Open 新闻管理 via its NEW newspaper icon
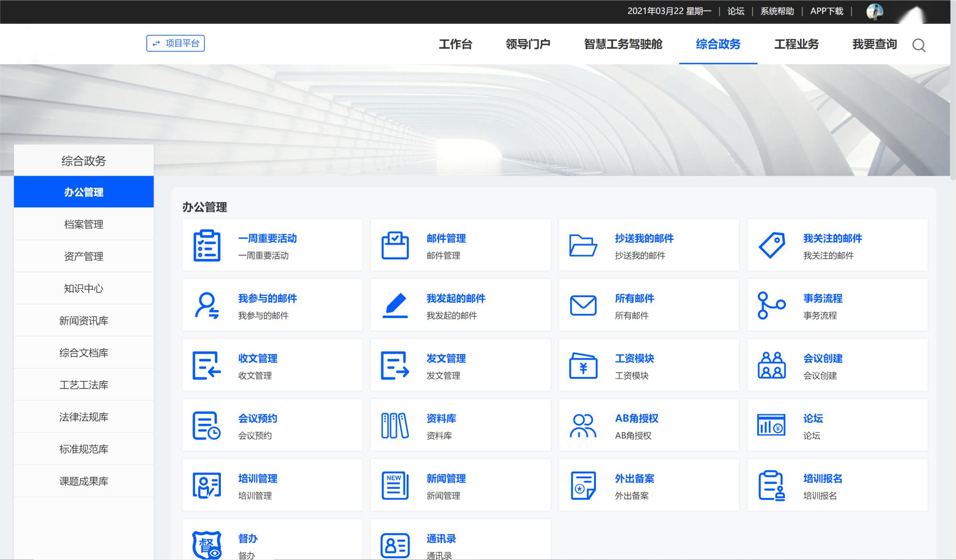Image resolution: width=956 pixels, height=560 pixels. click(394, 485)
